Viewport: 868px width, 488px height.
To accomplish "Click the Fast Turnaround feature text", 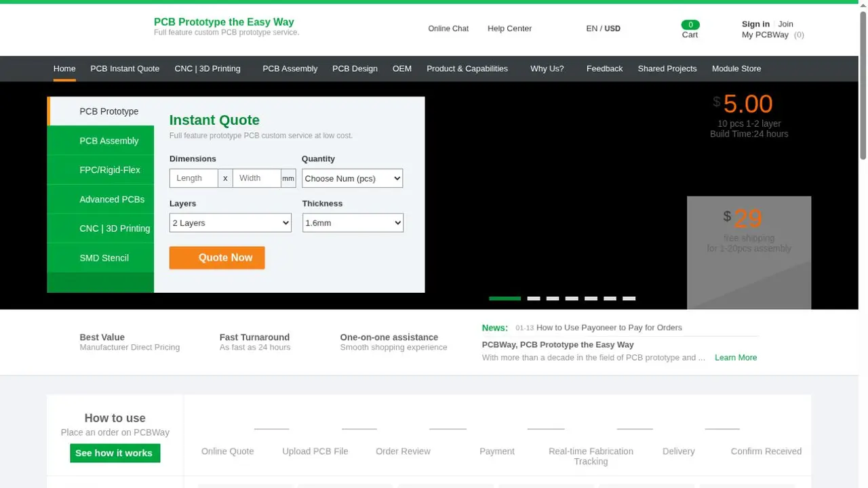I will [x=254, y=337].
